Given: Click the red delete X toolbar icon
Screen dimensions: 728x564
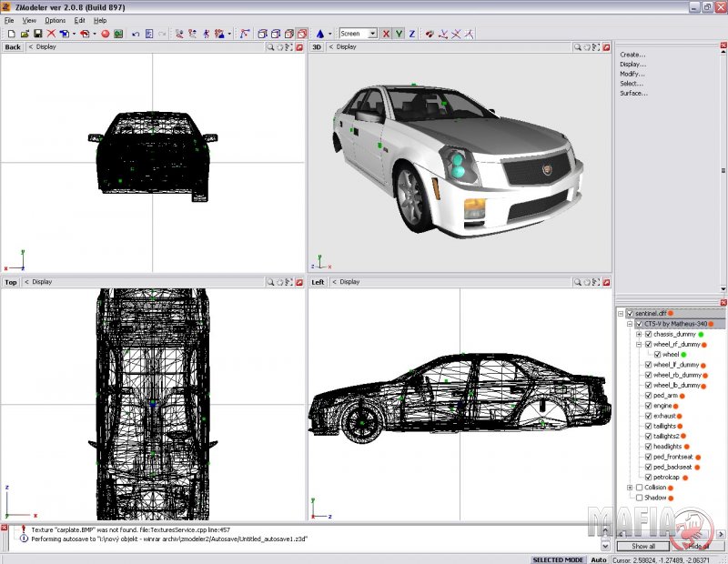Looking at the screenshot, I should click(x=51, y=34).
